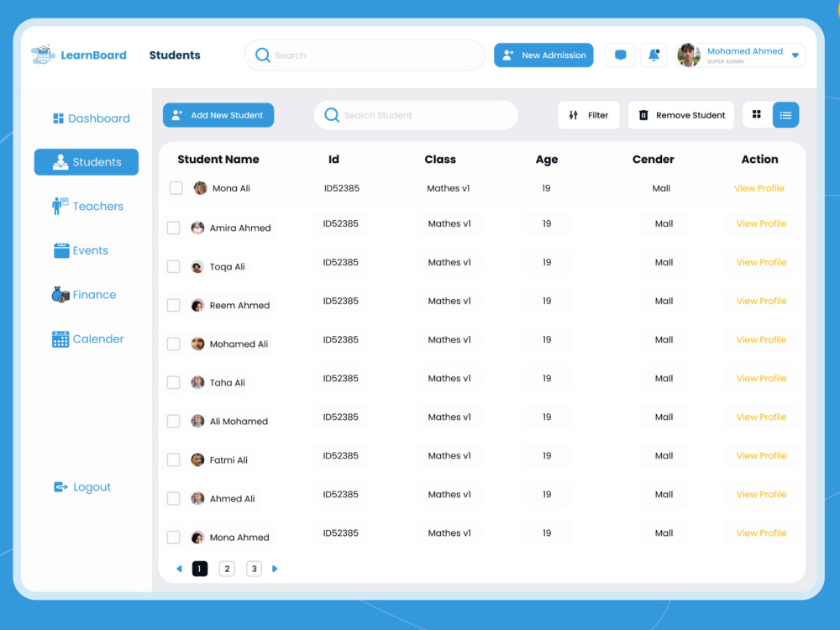Select the Ali Mohamed checkbox
The image size is (840, 630).
click(174, 421)
